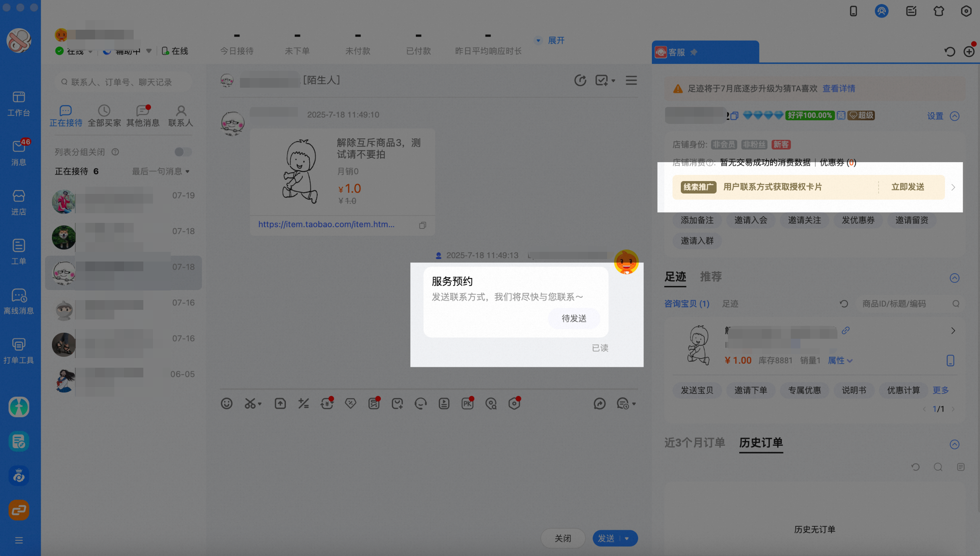Open the 在线 status dropdown
The image size is (980, 556).
coord(90,51)
